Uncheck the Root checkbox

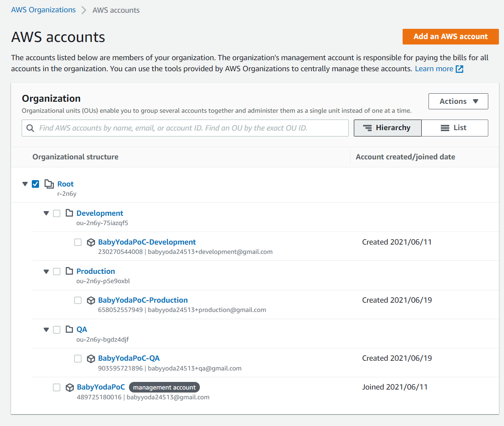(x=35, y=184)
